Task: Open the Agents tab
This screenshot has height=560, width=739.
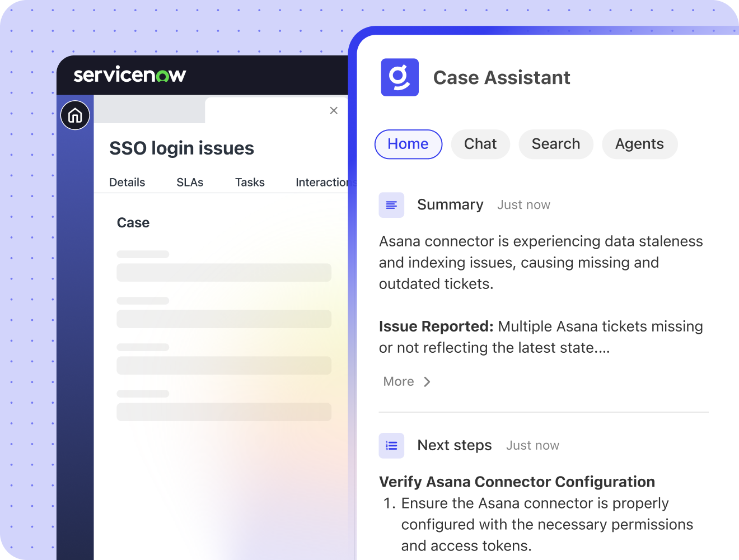Action: [x=640, y=144]
